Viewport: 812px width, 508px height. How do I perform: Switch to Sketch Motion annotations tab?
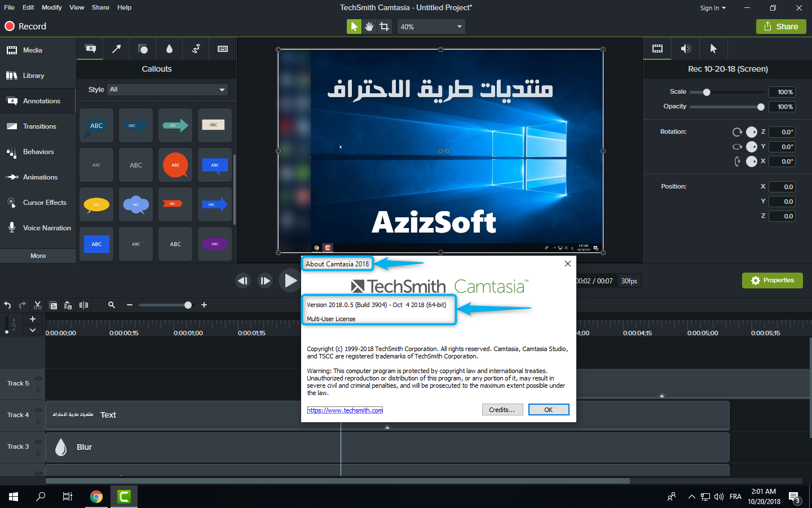point(196,49)
